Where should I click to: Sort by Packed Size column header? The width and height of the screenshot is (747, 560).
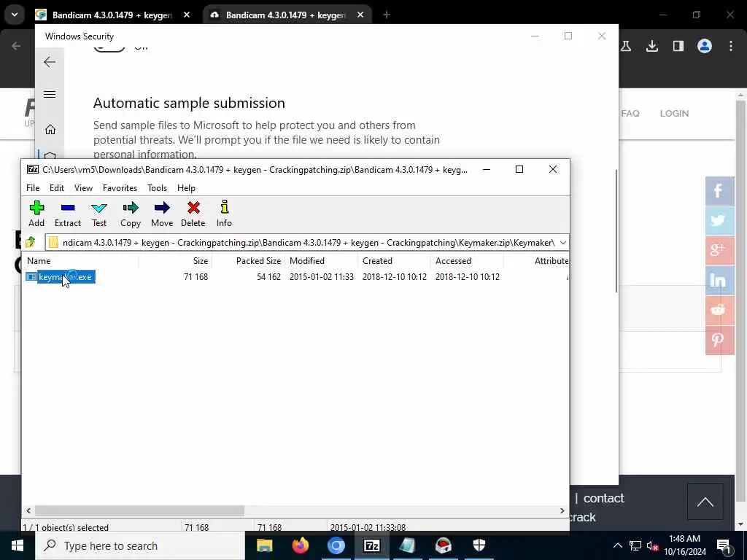pos(248,261)
